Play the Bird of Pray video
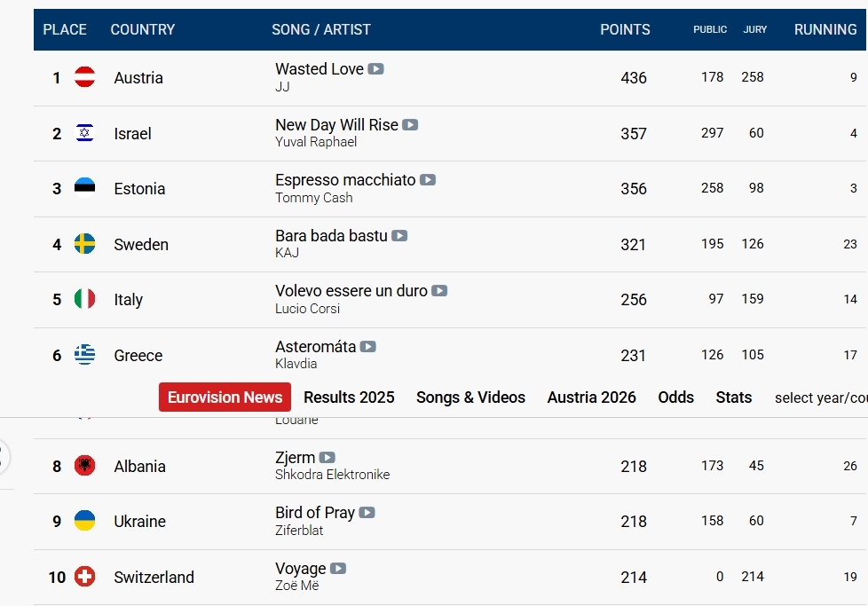 (x=367, y=513)
